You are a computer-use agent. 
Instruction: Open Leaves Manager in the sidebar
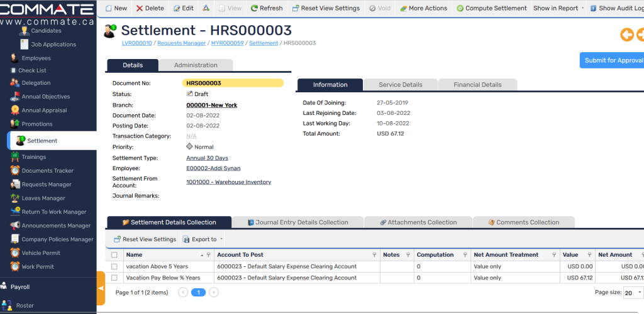tap(43, 198)
